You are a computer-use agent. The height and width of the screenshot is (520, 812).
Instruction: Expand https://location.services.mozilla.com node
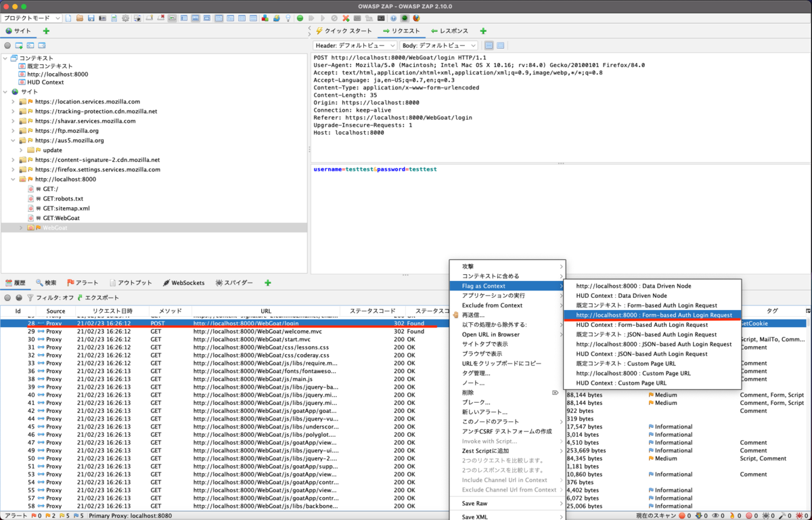click(x=13, y=102)
